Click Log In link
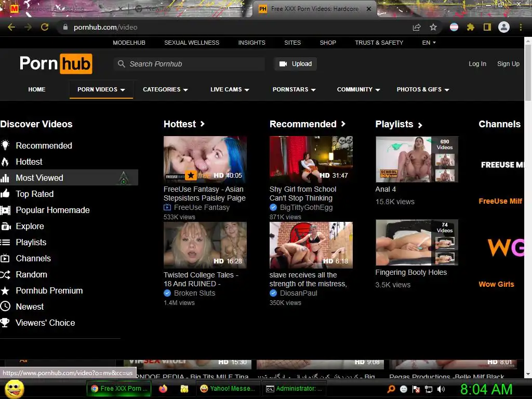Image resolution: width=532 pixels, height=399 pixels. [x=477, y=64]
